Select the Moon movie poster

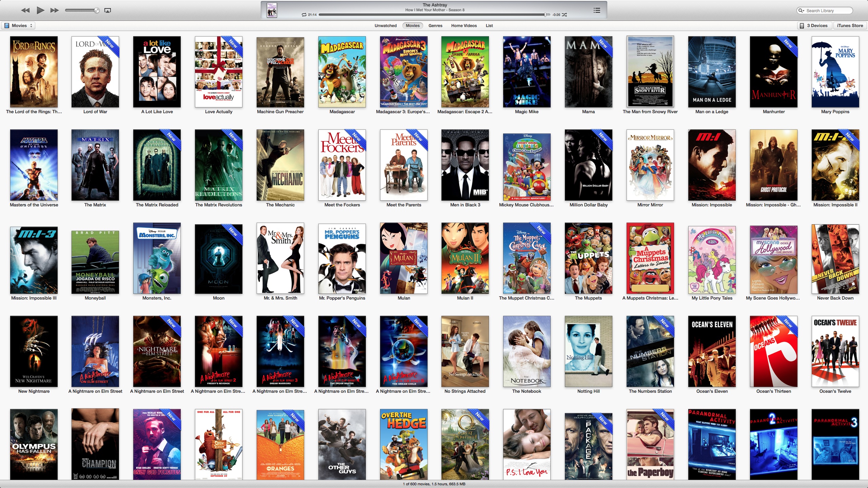[x=219, y=259]
